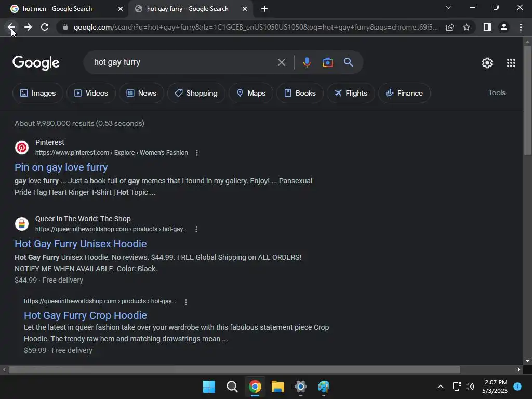Click the vertical scrollbar thumb
Viewport: 532px width, 399px height.
pyautogui.click(x=527, y=100)
